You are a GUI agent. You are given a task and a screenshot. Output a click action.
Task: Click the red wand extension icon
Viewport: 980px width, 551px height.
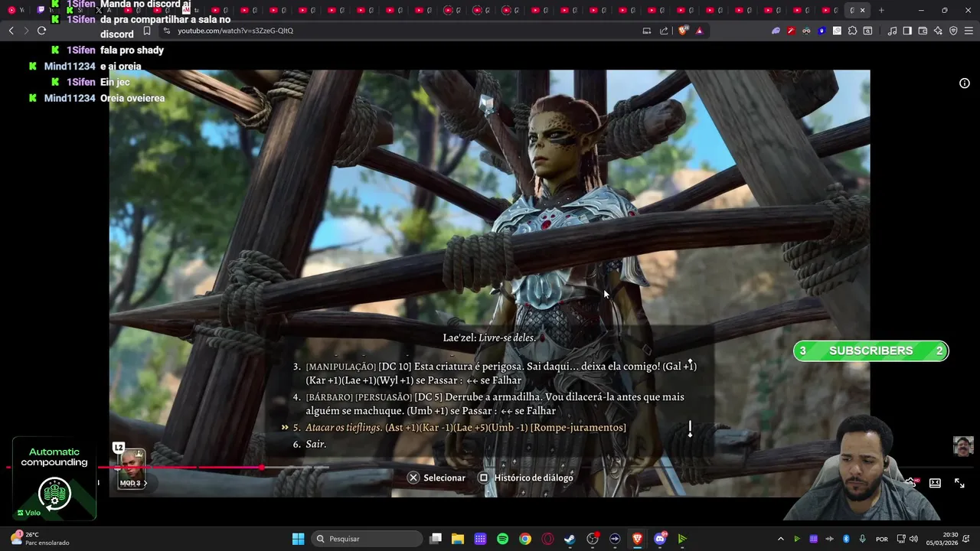click(791, 31)
